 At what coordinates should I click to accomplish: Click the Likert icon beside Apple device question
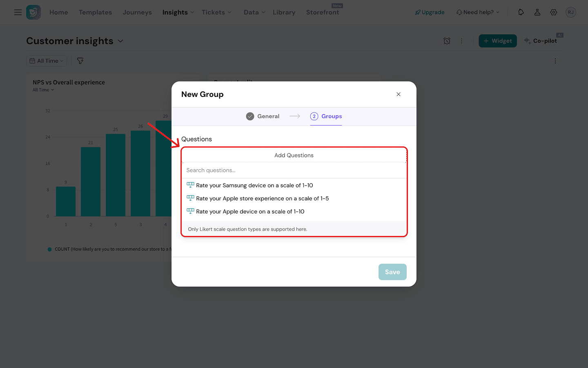[x=190, y=211]
